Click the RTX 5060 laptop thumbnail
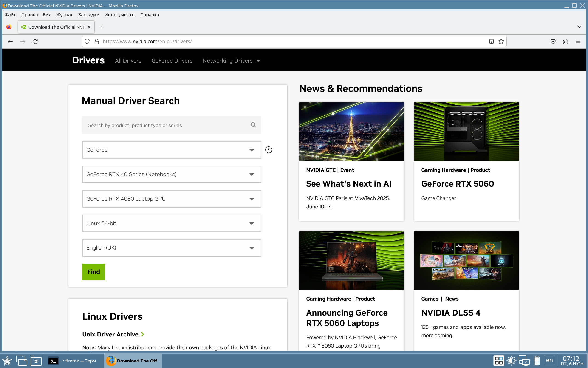Image resolution: width=588 pixels, height=368 pixels. pyautogui.click(x=351, y=261)
